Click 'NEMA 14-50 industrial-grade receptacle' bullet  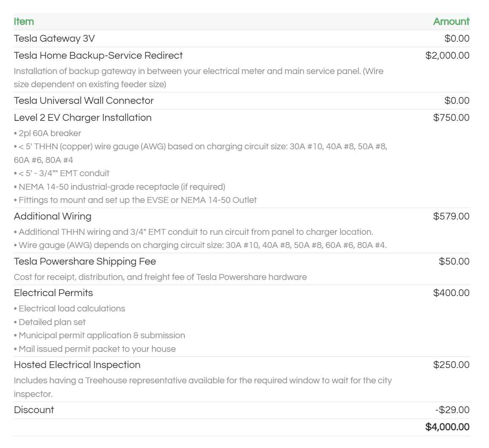(120, 187)
